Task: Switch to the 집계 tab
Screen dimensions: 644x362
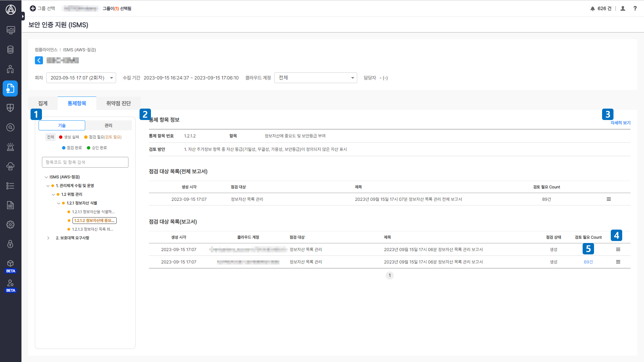Action: [x=43, y=103]
